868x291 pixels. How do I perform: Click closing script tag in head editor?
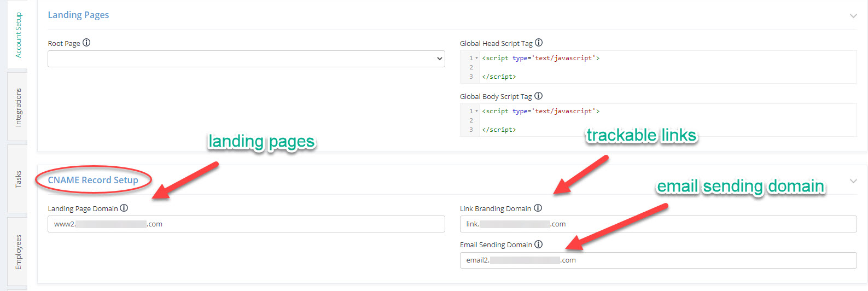point(499,77)
